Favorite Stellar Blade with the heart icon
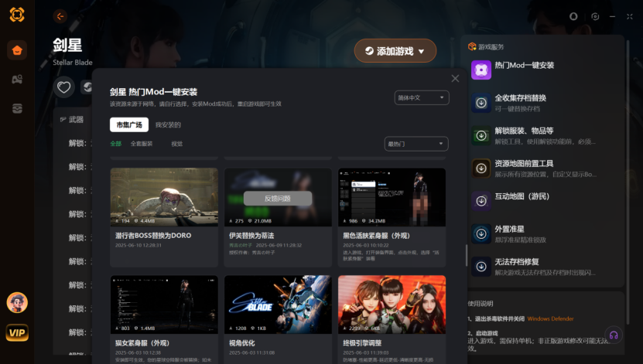 coord(65,87)
